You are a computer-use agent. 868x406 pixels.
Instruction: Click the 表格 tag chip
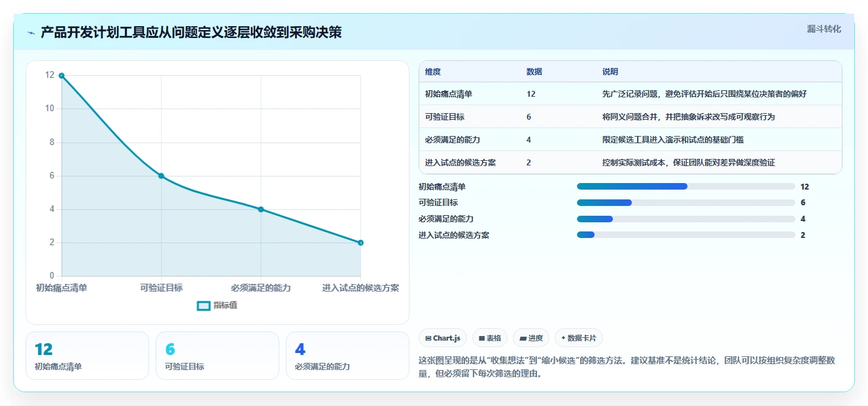pyautogui.click(x=490, y=338)
